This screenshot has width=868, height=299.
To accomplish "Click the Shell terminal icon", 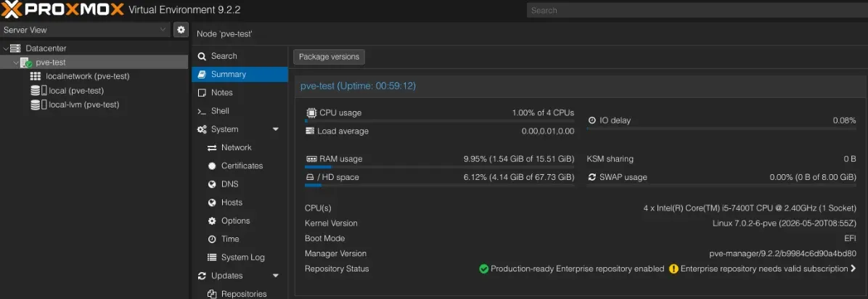I will [202, 111].
